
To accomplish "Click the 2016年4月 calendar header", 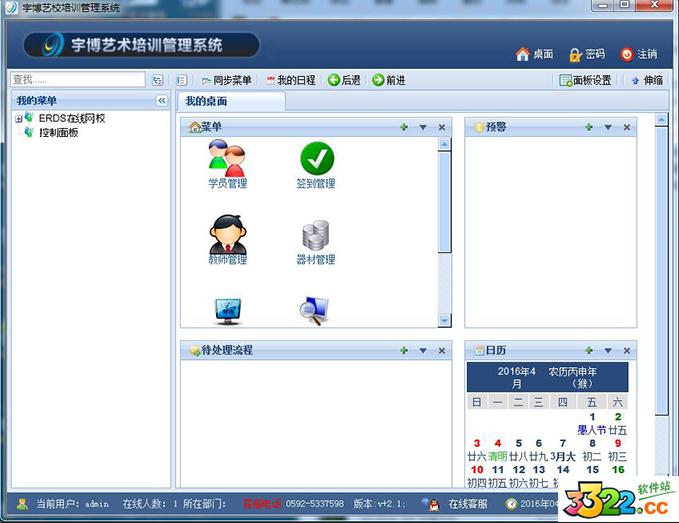I will click(516, 378).
